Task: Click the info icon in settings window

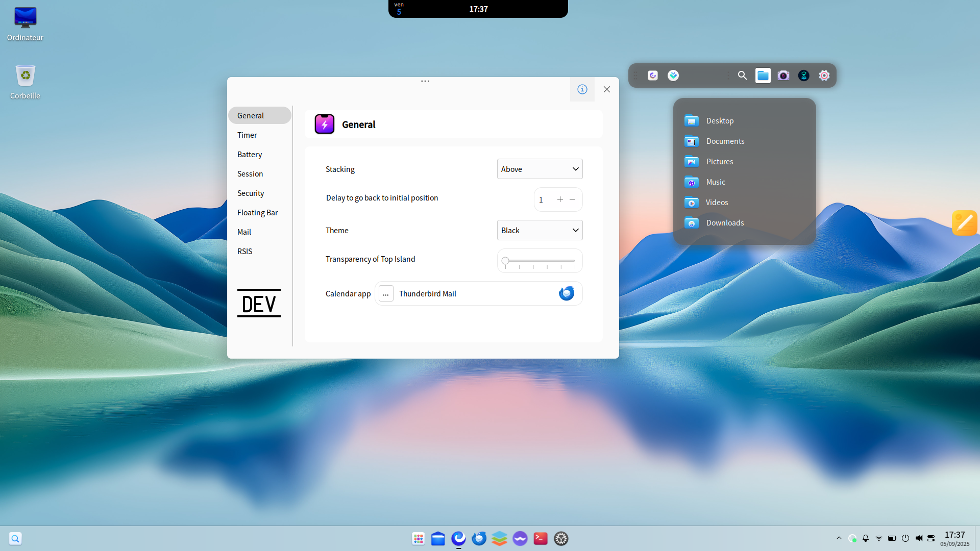Action: (582, 89)
